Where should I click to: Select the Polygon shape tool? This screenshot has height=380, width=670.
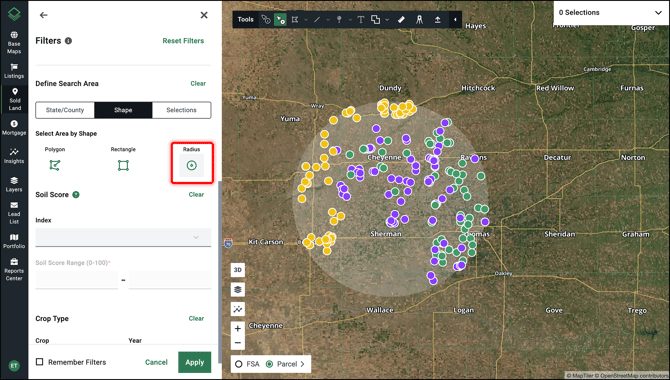(55, 165)
